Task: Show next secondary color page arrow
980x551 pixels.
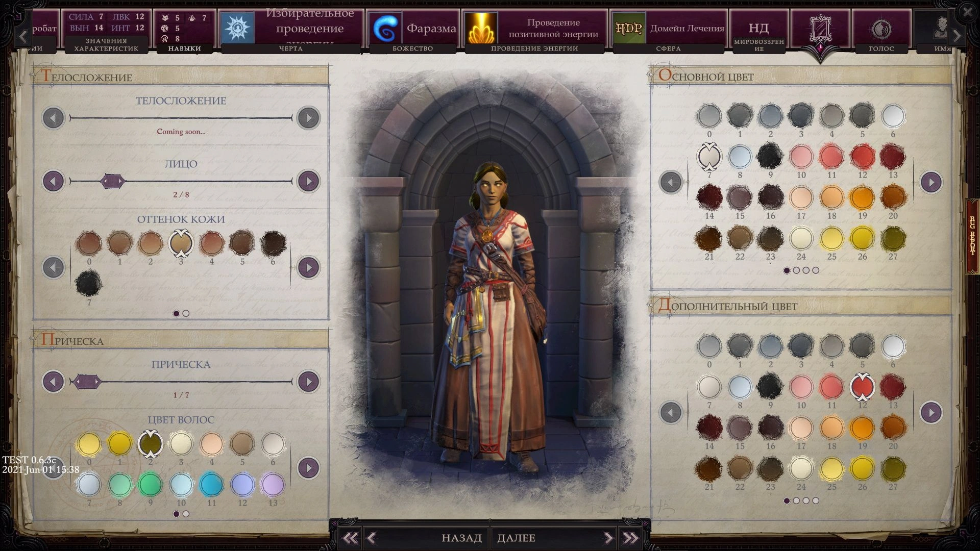Action: pyautogui.click(x=931, y=412)
